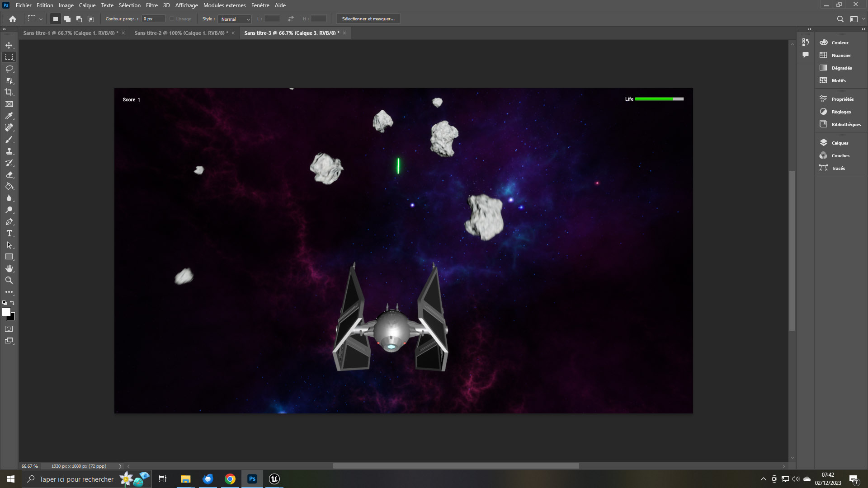Open the Style dropdown set to Normal

[x=235, y=19]
